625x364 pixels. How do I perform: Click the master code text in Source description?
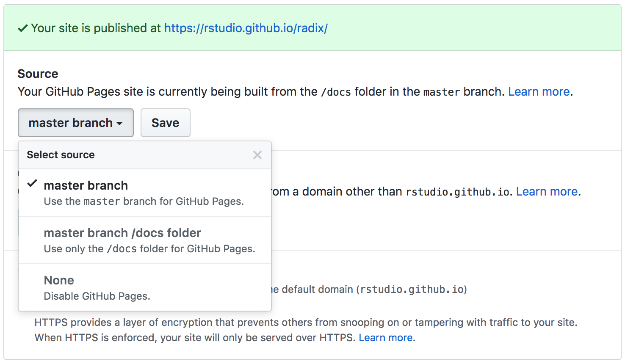441,92
